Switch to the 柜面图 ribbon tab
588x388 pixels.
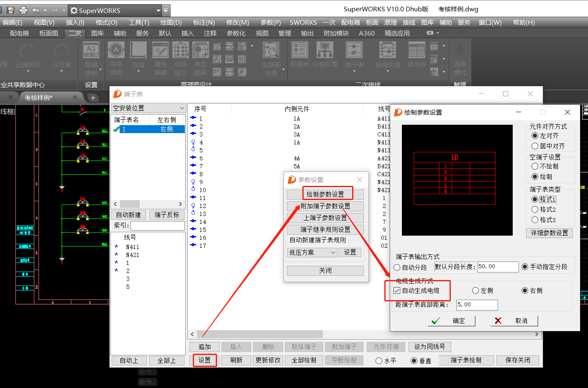point(49,33)
